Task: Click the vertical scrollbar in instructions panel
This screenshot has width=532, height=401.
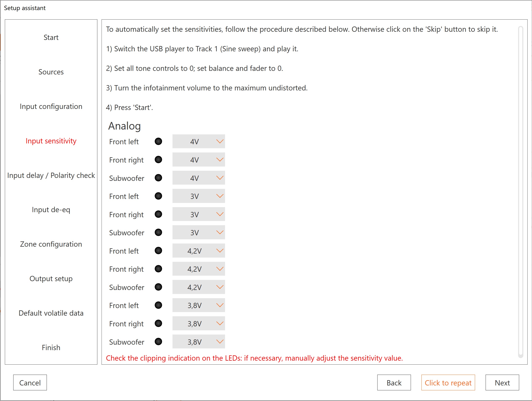Action: coord(520,193)
